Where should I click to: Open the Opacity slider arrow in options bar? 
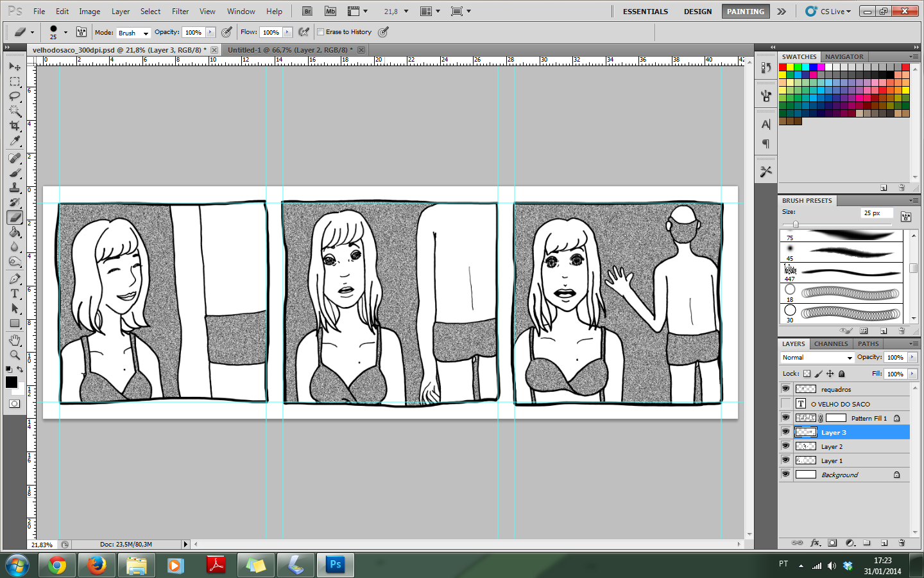coord(210,32)
